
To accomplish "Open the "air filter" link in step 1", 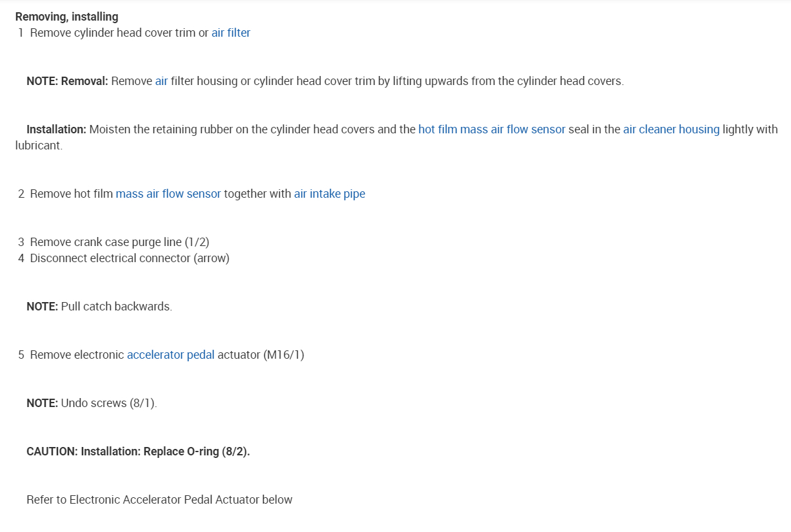I will 231,33.
